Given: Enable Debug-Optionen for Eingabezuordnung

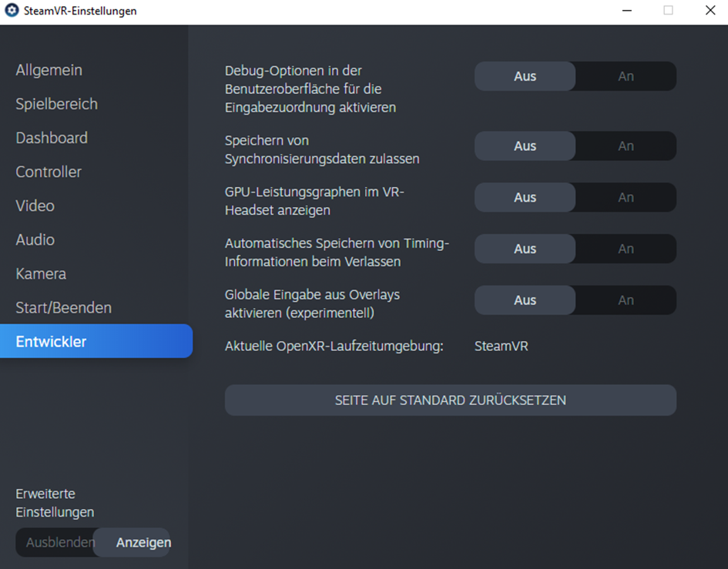Looking at the screenshot, I should (x=626, y=76).
